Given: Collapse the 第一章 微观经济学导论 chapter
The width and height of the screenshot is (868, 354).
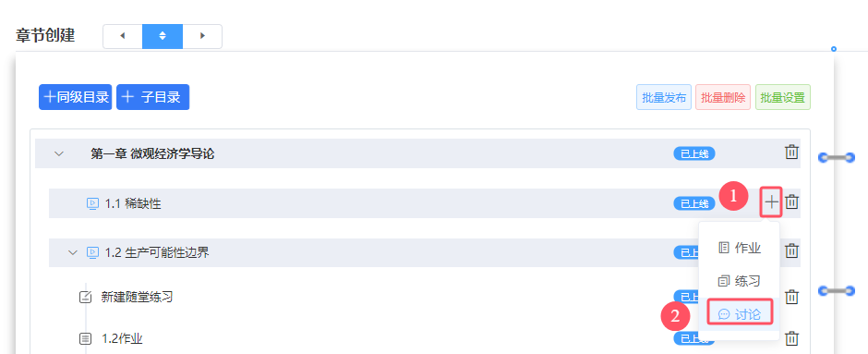Looking at the screenshot, I should tap(59, 154).
